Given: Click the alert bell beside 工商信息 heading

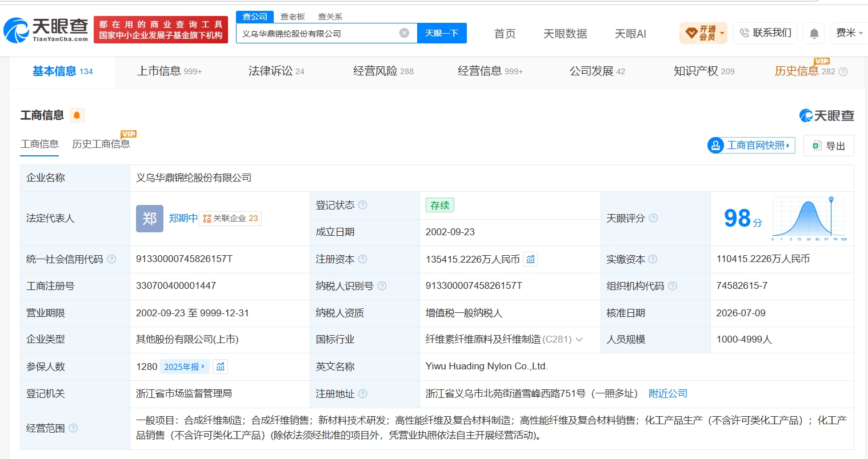Looking at the screenshot, I should [77, 115].
